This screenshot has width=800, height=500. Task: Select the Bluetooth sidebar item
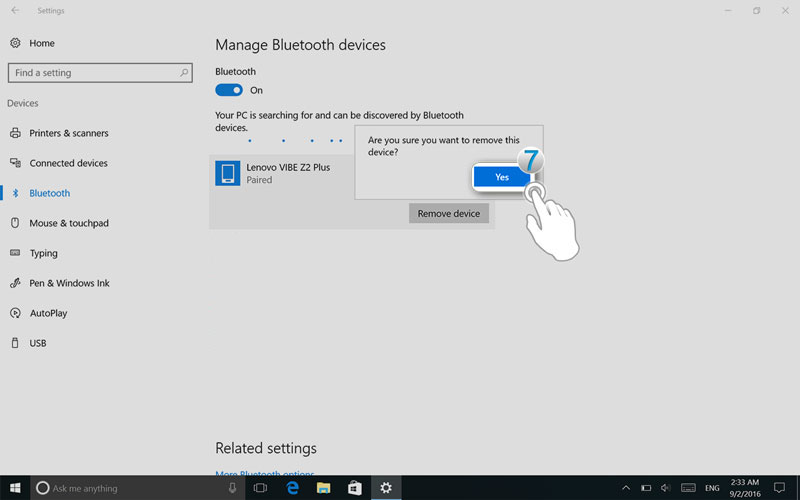(x=49, y=193)
